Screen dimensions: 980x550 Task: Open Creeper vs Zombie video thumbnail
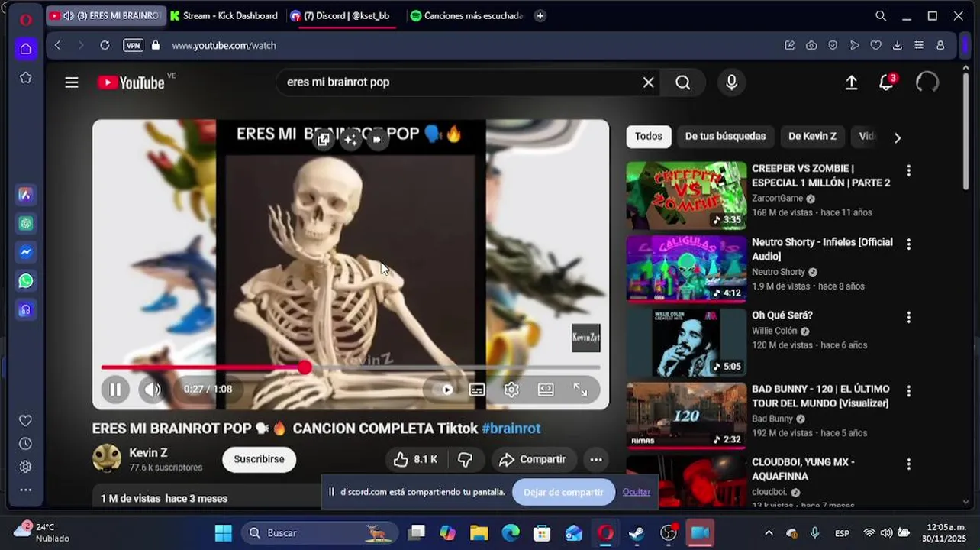[687, 196]
